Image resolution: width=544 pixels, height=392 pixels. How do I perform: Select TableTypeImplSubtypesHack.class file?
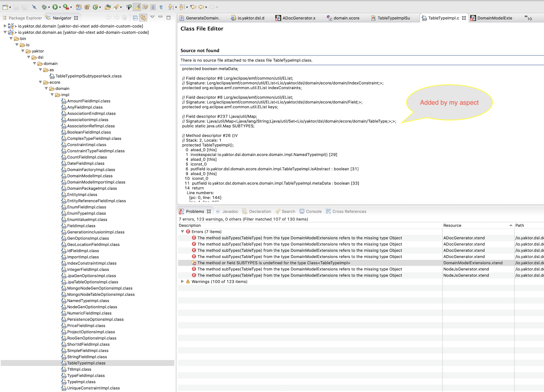tap(88, 76)
